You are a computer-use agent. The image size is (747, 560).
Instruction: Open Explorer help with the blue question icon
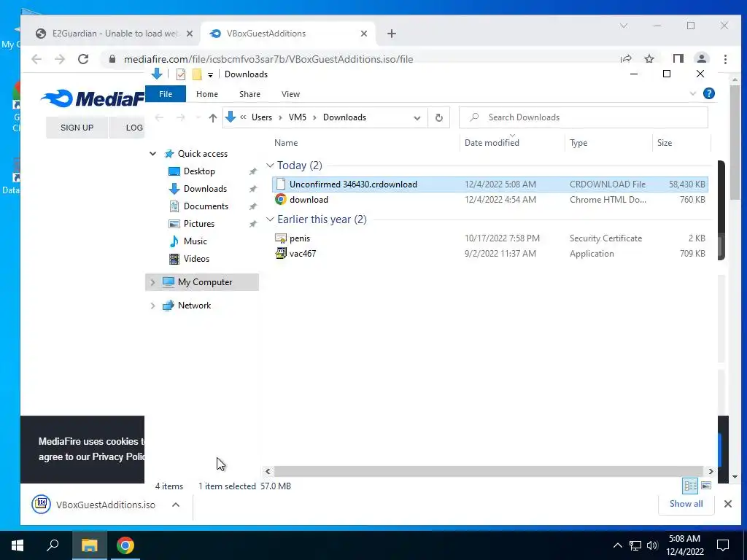709,94
